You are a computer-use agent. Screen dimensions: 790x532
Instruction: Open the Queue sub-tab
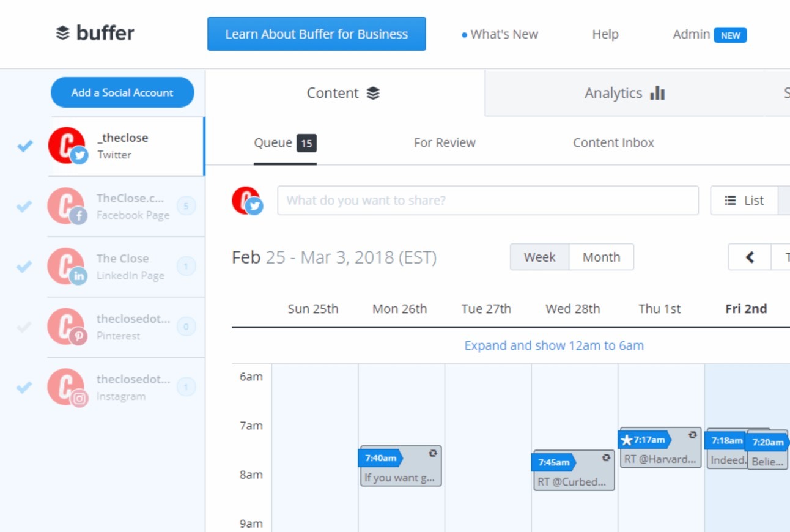tap(285, 143)
